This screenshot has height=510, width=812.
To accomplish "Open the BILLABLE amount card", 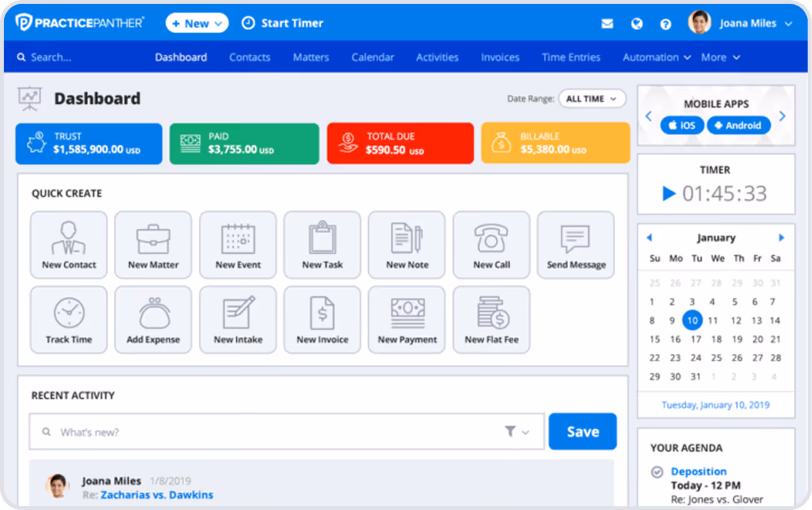I will tap(555, 144).
